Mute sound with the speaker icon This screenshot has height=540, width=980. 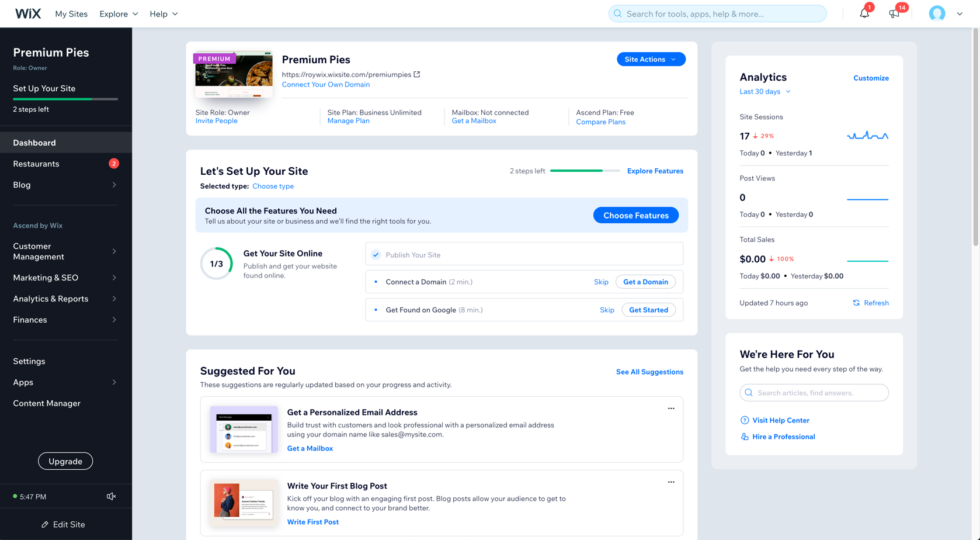111,496
